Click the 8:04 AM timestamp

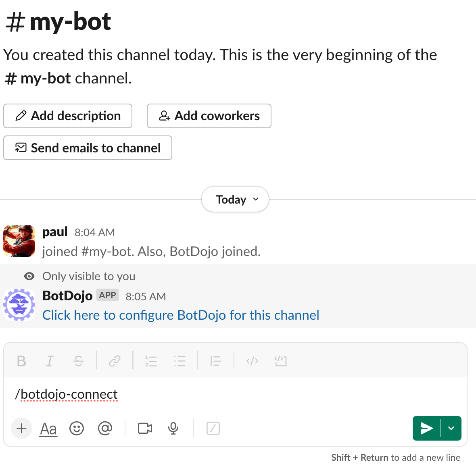pyautogui.click(x=95, y=233)
